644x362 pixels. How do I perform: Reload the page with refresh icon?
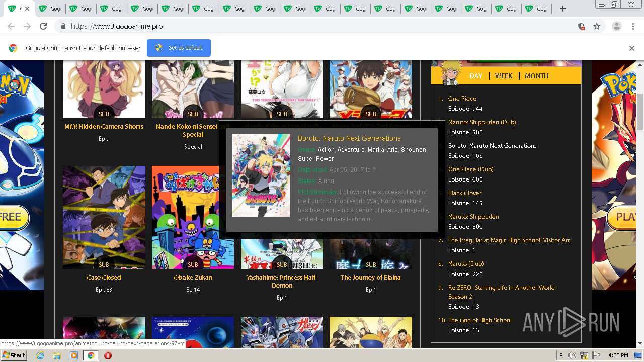[43, 26]
